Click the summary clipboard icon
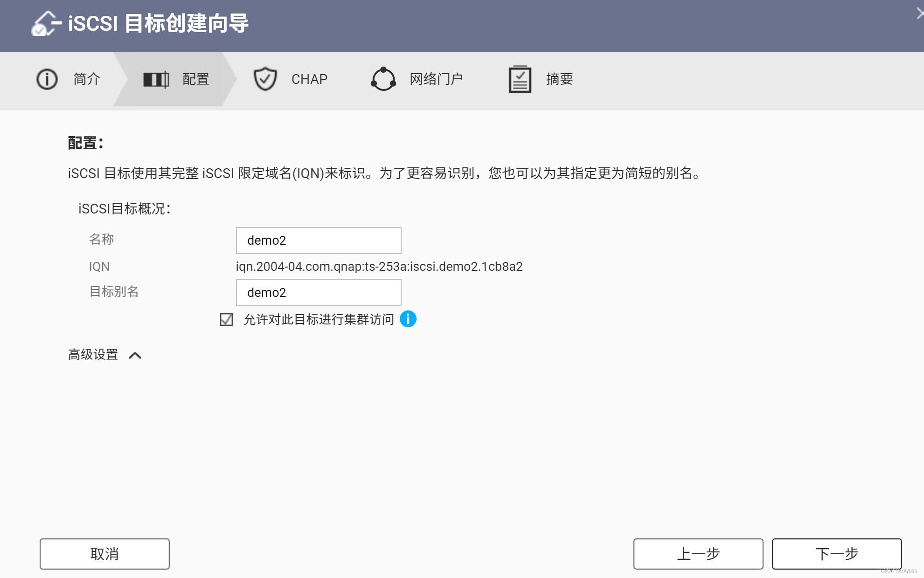Image resolution: width=924 pixels, height=578 pixels. (x=520, y=79)
